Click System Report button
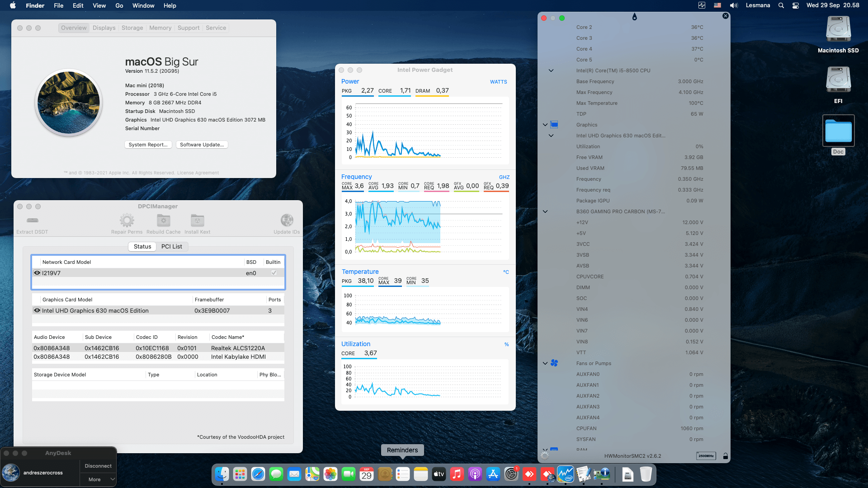Image resolution: width=868 pixels, height=488 pixels. click(x=148, y=145)
